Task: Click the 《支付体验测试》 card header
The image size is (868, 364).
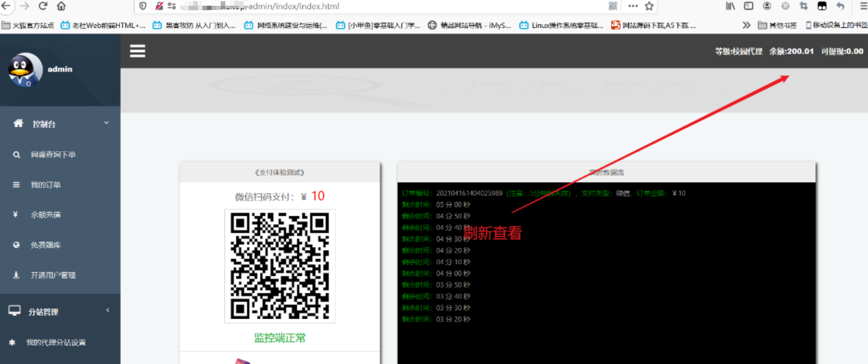Action: [280, 172]
